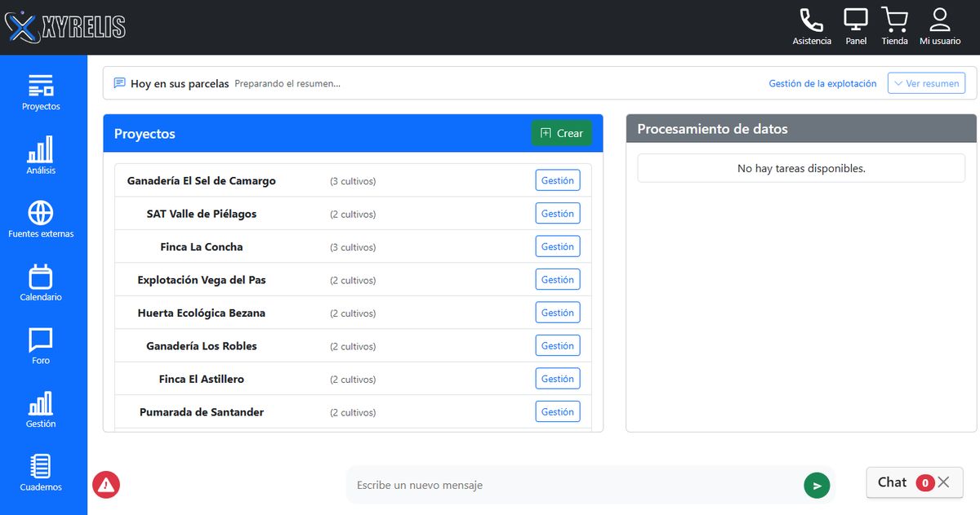Click (3 cultivos) next to Finca La Concha
980x515 pixels.
(353, 247)
